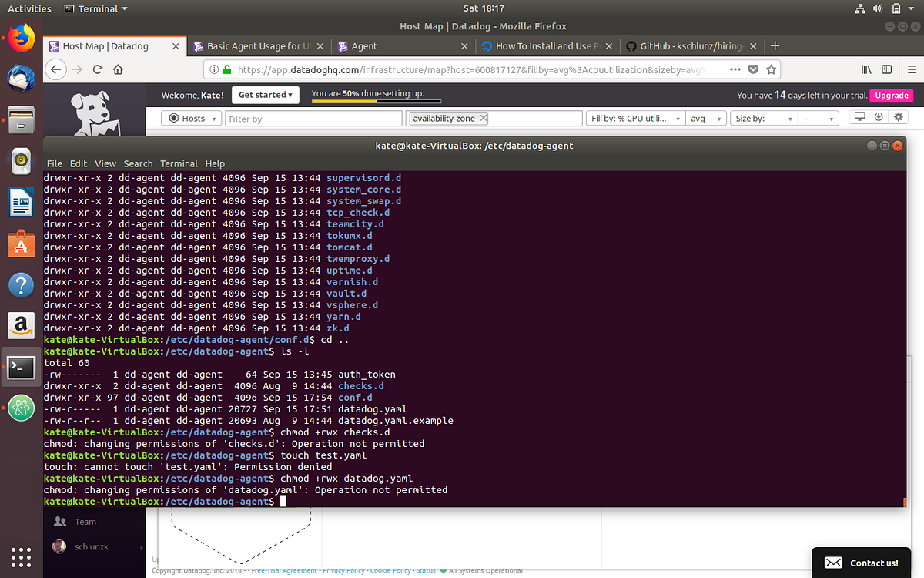This screenshot has width=924, height=578.
Task: Switch to How To Install and Use tab
Action: pos(546,46)
